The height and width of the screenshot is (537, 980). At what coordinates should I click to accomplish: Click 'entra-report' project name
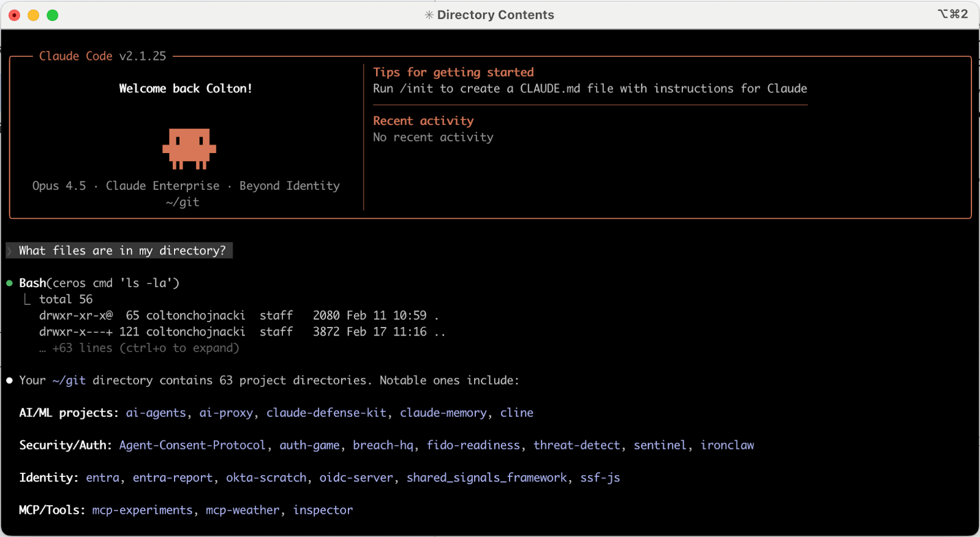[173, 478]
